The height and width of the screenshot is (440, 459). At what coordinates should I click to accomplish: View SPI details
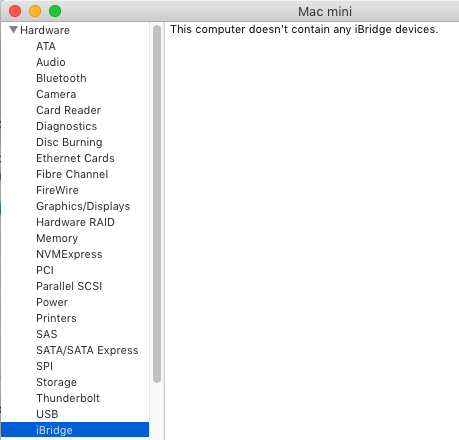coord(44,366)
